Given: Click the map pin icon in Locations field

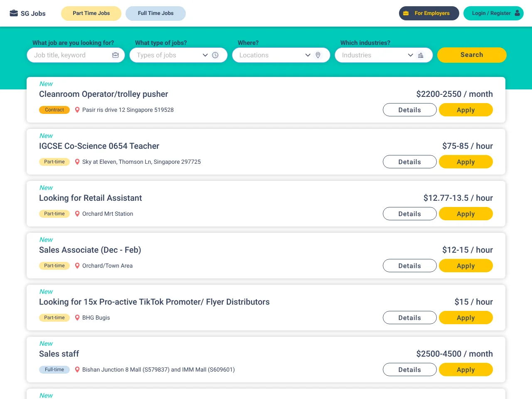Looking at the screenshot, I should coord(318,55).
